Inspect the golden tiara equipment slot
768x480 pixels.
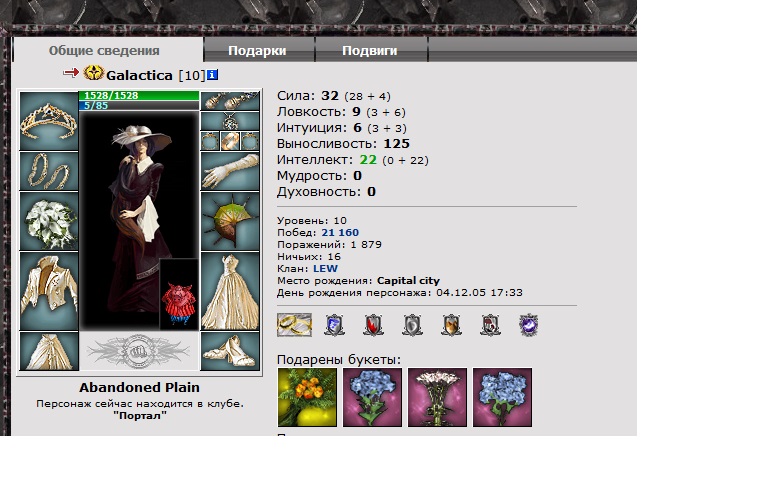pyautogui.click(x=49, y=121)
